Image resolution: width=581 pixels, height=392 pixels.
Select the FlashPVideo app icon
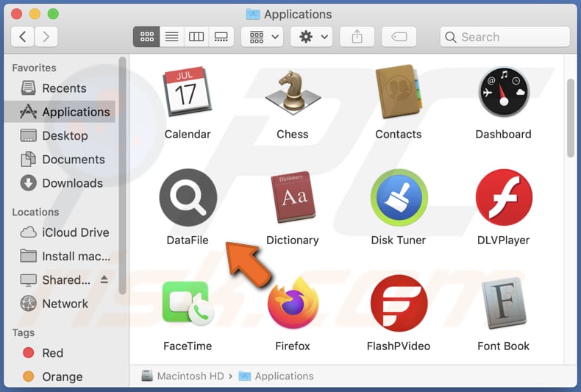click(x=399, y=303)
